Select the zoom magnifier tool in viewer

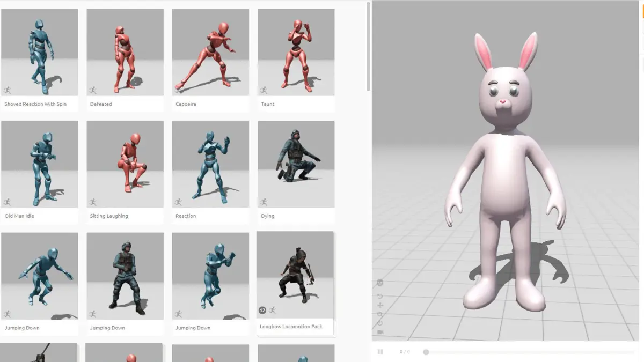(x=380, y=314)
